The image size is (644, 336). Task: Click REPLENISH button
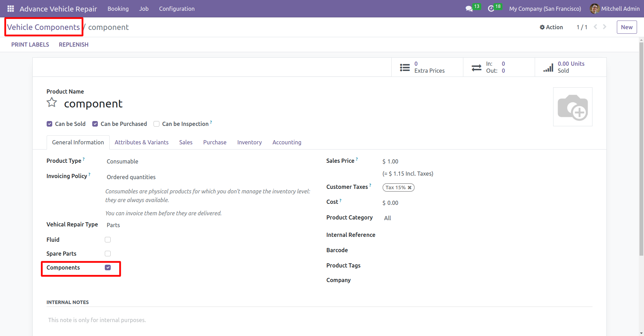[73, 45]
